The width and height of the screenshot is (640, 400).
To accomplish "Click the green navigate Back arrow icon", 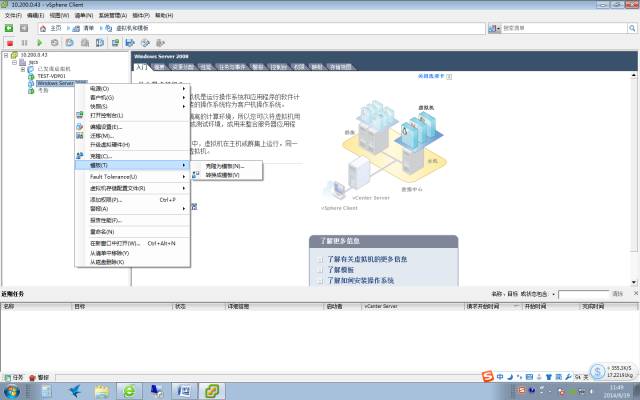I will tap(9, 28).
